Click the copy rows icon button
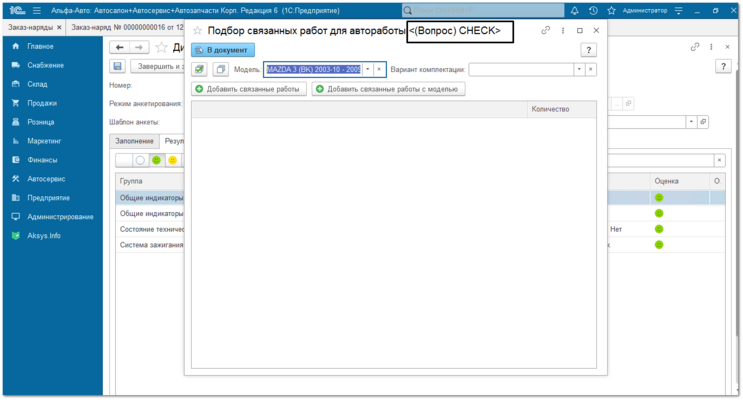 tap(220, 70)
